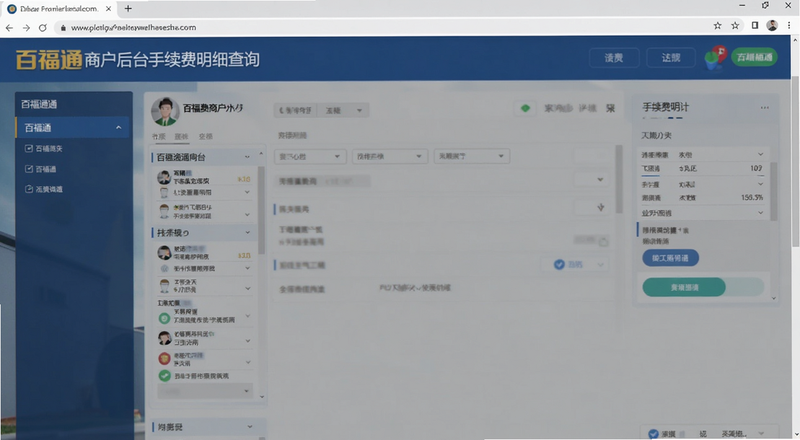800x440 pixels.
Task: Expand the row with the document icon
Action: (x=247, y=192)
